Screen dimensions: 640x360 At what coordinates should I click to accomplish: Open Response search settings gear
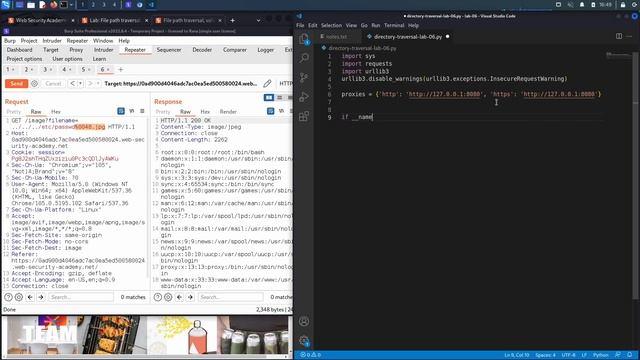tap(168, 297)
